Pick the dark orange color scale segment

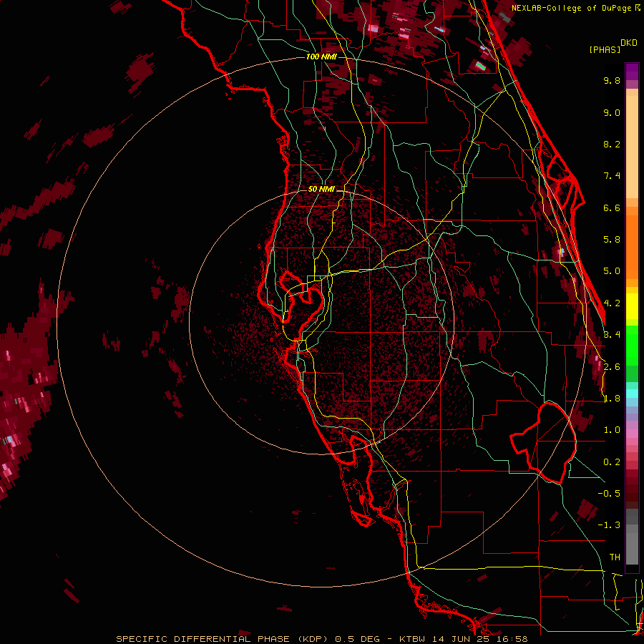pyautogui.click(x=632, y=246)
